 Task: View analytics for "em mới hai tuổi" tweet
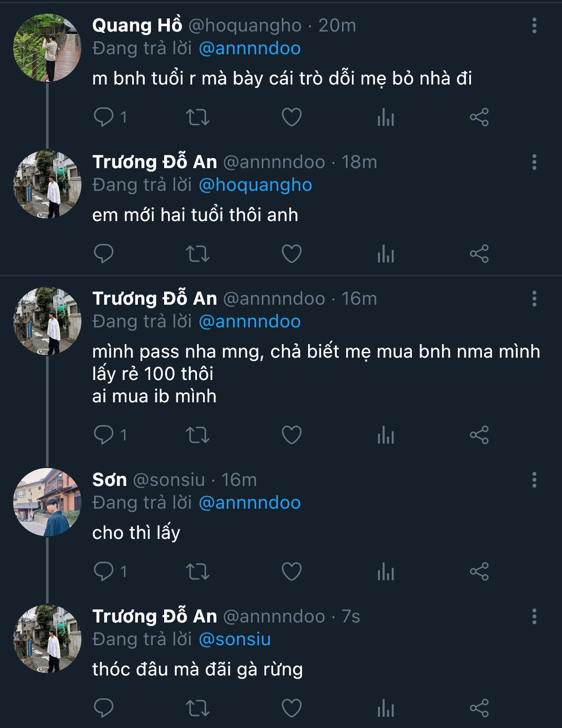click(386, 254)
